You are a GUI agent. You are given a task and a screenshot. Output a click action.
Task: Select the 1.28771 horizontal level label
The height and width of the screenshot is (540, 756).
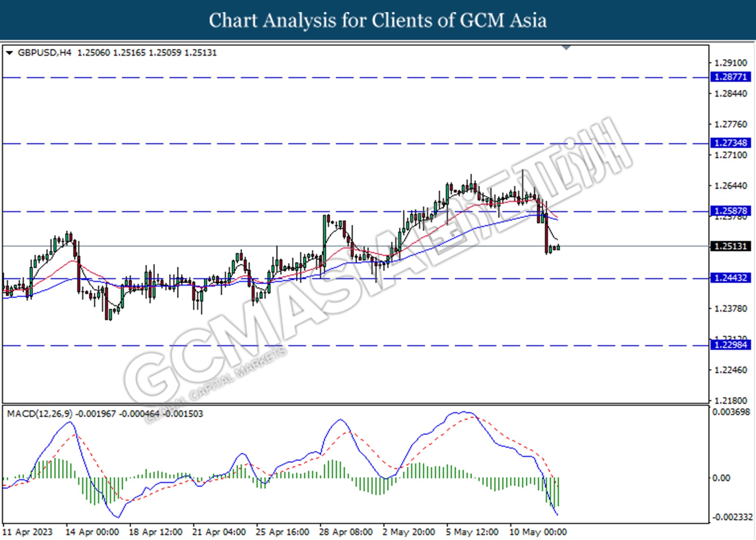pos(730,77)
